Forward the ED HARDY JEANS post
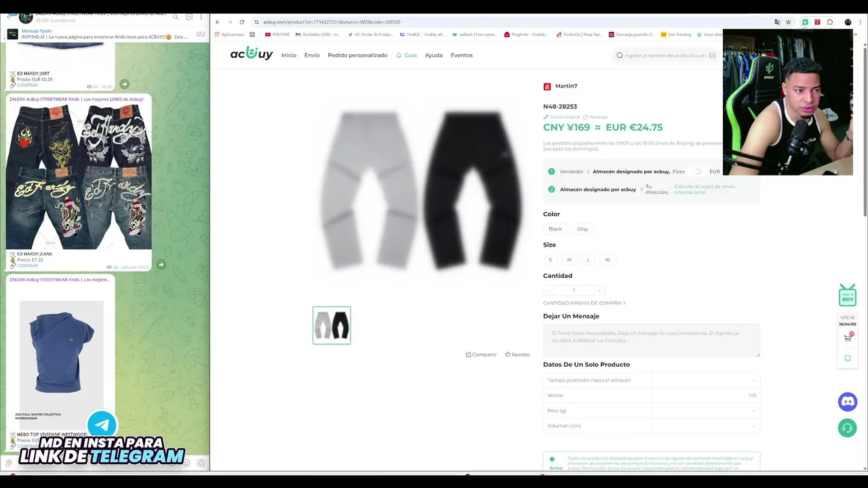The height and width of the screenshot is (488, 868). [161, 265]
